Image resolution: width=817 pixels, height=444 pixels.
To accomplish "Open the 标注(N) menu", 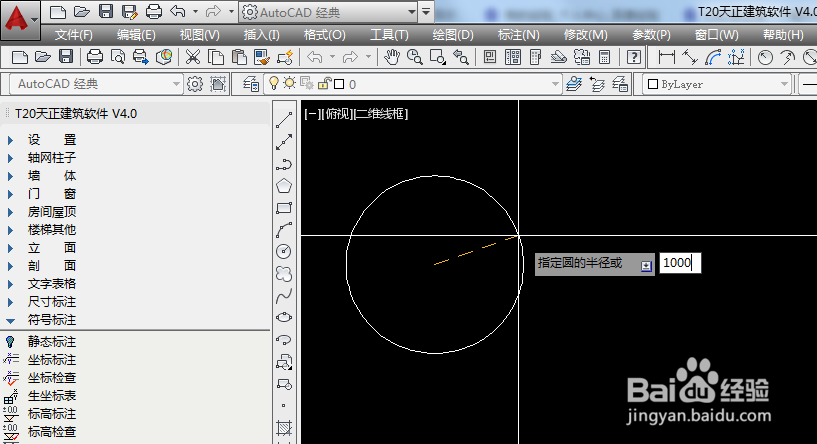I will [518, 35].
